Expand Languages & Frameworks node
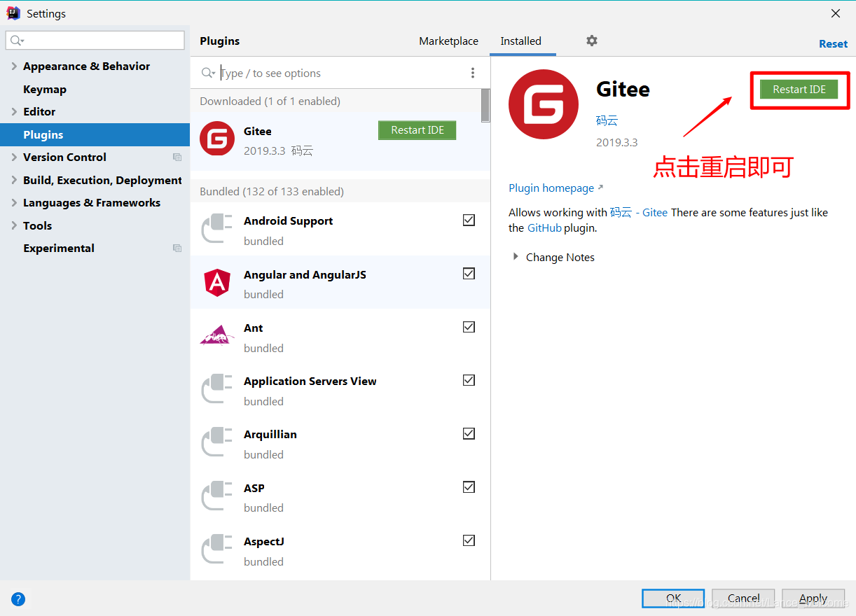This screenshot has width=856, height=616. pos(14,203)
